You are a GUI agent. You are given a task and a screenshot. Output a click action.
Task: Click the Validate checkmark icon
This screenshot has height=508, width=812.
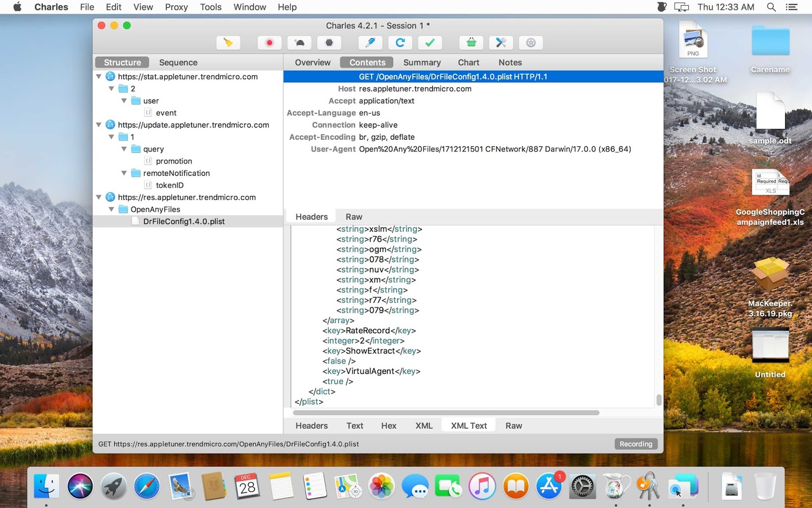[x=430, y=43]
